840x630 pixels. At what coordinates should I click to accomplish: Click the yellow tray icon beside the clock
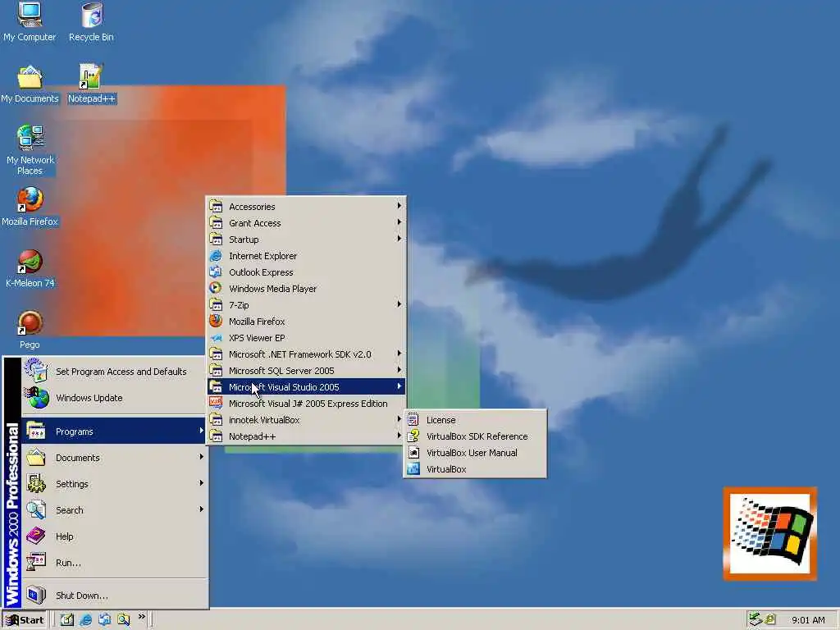point(769,619)
